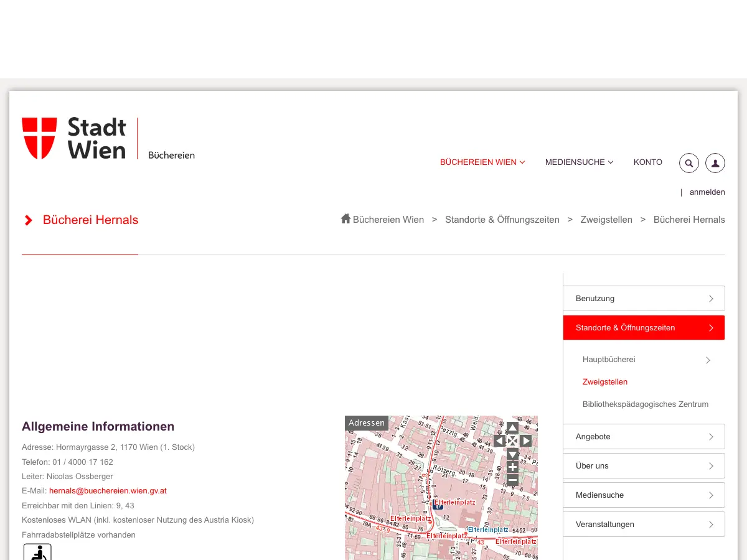Click Büchereien Wien breadcrumb link
747x560 pixels.
388,220
